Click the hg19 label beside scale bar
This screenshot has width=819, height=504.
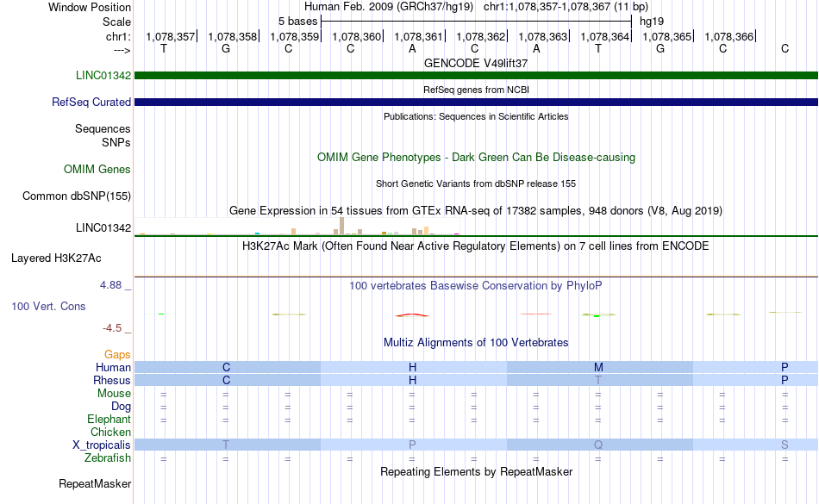pyautogui.click(x=652, y=22)
